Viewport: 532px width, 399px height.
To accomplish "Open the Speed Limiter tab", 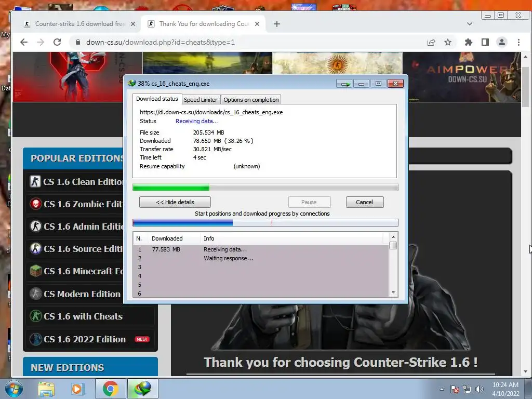I will click(201, 100).
